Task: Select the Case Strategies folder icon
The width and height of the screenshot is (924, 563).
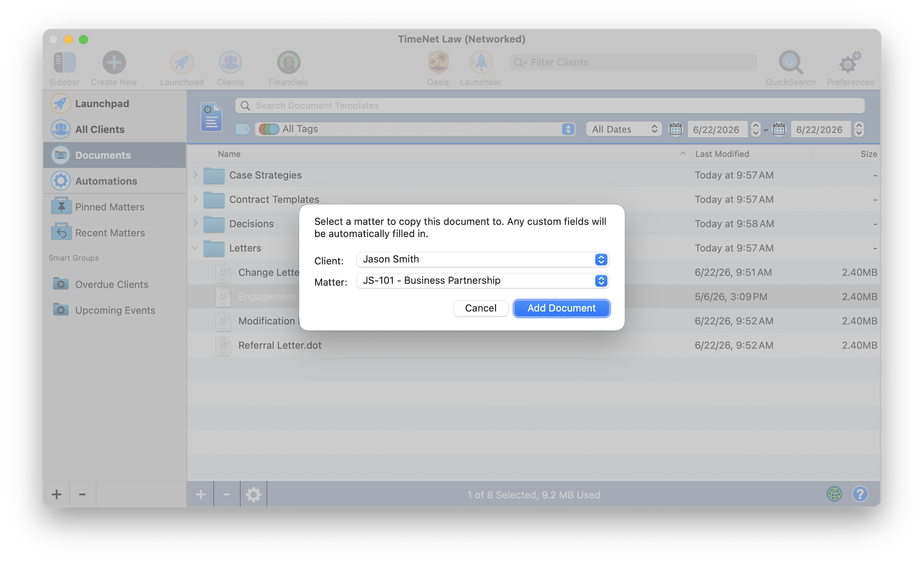Action: (214, 175)
